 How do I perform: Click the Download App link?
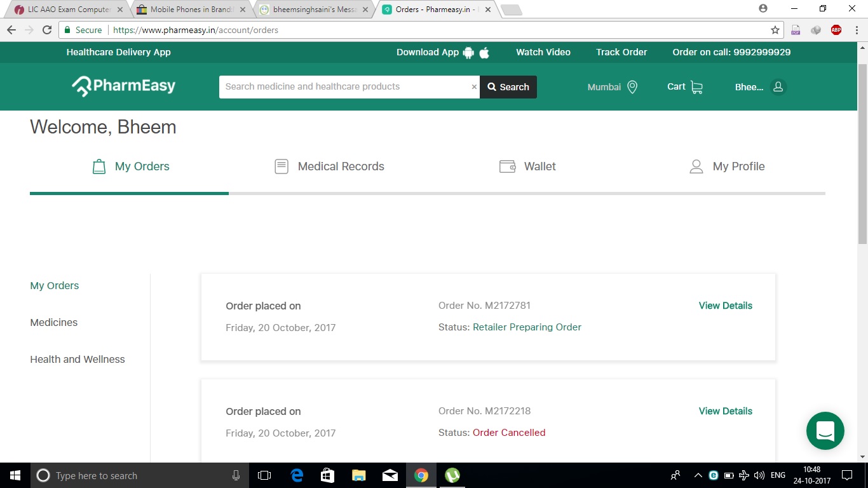click(x=428, y=52)
